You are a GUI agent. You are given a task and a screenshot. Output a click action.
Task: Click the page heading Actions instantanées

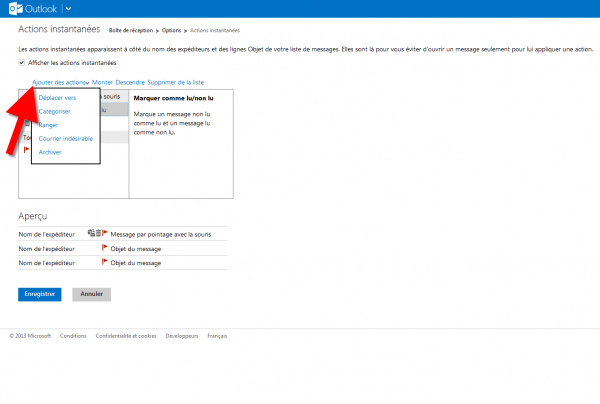tap(59, 29)
